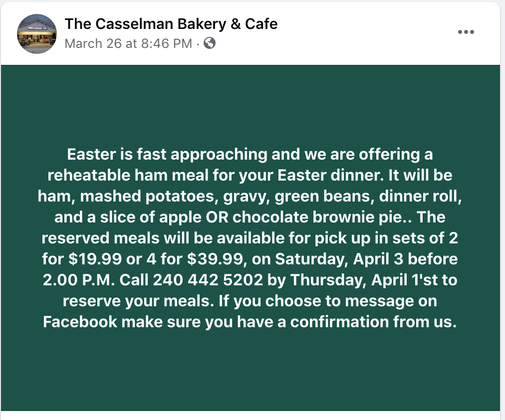Click the phone number 240 442 5202
Viewport: 505px width, 420px height.
[x=208, y=280]
